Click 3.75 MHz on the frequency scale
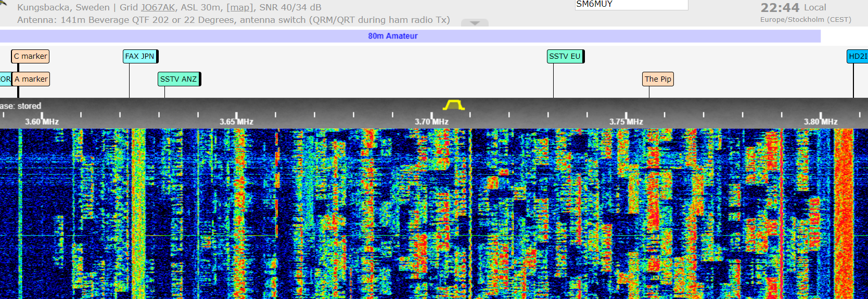Image resolution: width=868 pixels, height=299 pixels. 626,122
